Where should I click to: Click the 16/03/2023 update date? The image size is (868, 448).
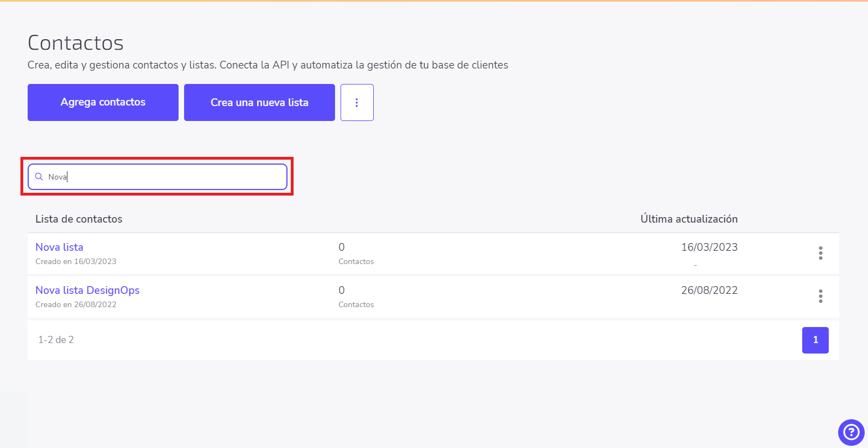point(709,247)
